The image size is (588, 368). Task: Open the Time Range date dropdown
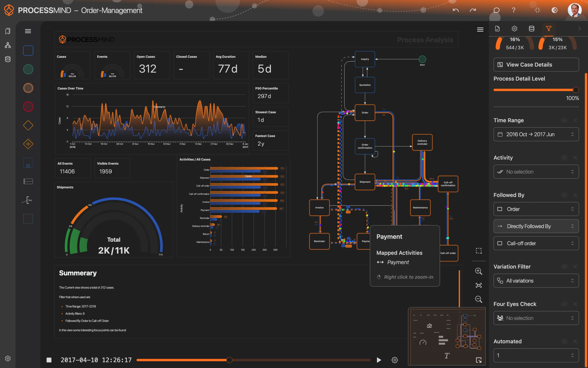(536, 134)
